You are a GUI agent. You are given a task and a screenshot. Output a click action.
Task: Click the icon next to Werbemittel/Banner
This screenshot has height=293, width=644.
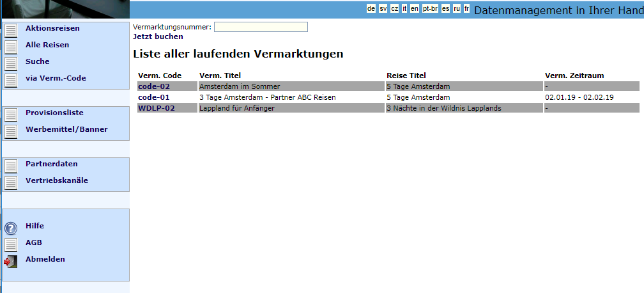(x=11, y=131)
